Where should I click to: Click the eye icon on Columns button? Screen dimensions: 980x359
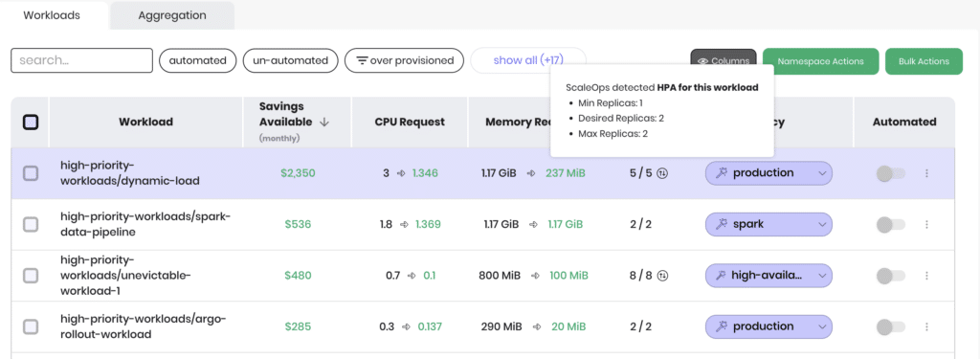703,61
